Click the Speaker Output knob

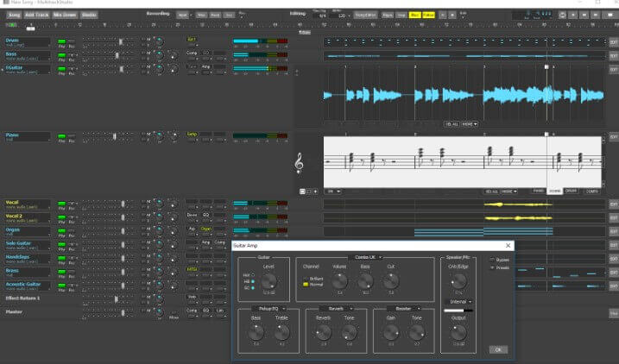(x=458, y=332)
